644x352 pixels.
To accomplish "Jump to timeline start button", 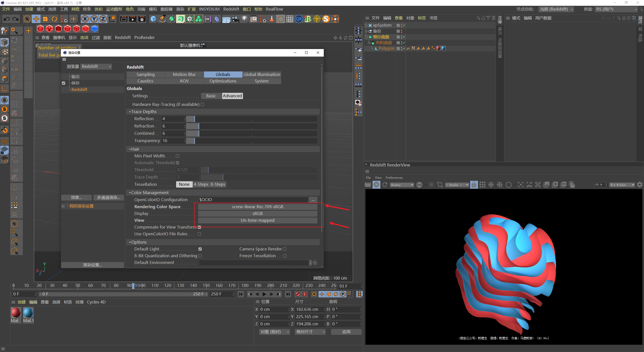I will click(241, 294).
